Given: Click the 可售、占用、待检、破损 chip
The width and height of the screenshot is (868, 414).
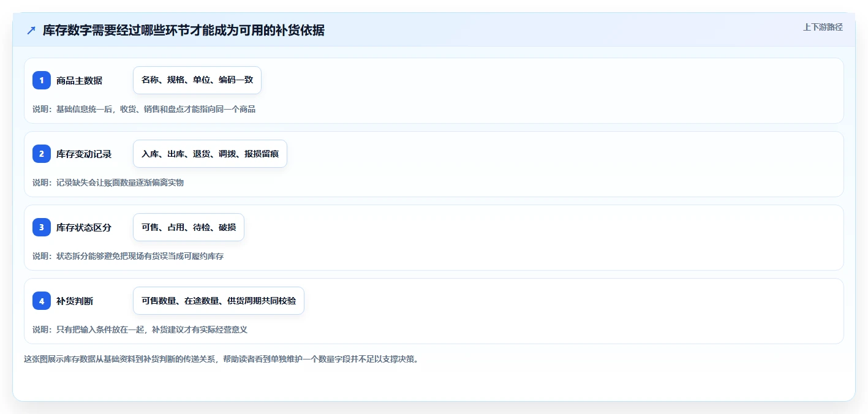Looking at the screenshot, I should pyautogui.click(x=189, y=227).
